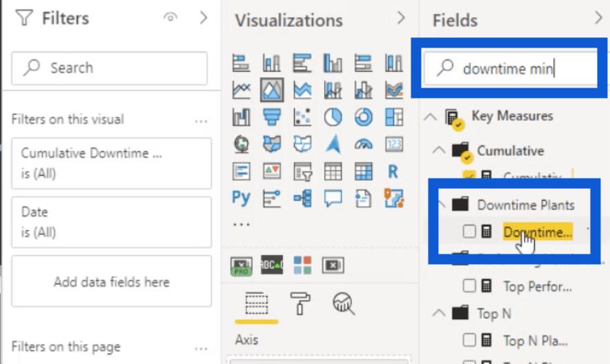The width and height of the screenshot is (610, 364).
Task: Collapse the Key Measures table
Action: 431,117
